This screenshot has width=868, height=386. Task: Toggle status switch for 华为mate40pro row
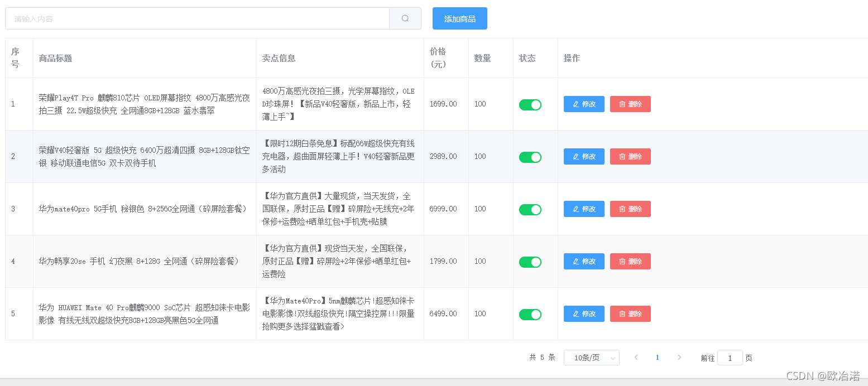530,210
